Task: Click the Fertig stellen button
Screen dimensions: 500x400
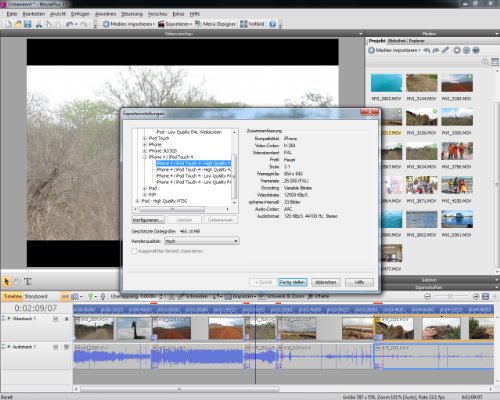Action: [x=292, y=282]
